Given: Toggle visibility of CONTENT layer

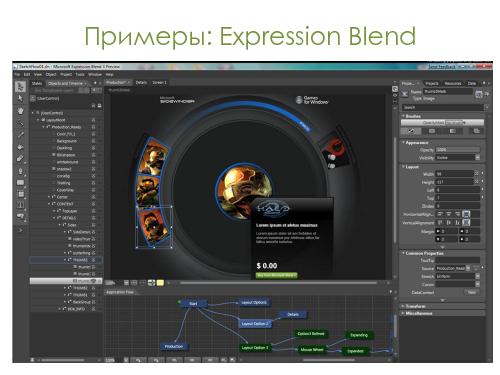Looking at the screenshot, I should point(94,204).
